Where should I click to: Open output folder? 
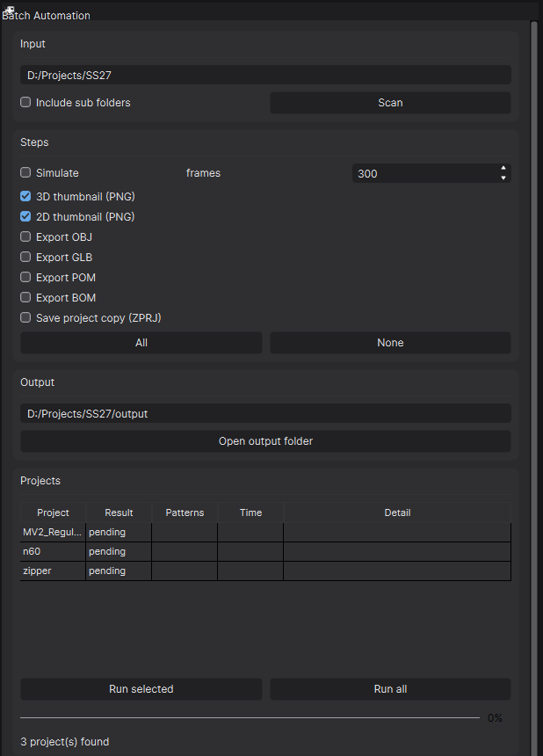(x=265, y=441)
